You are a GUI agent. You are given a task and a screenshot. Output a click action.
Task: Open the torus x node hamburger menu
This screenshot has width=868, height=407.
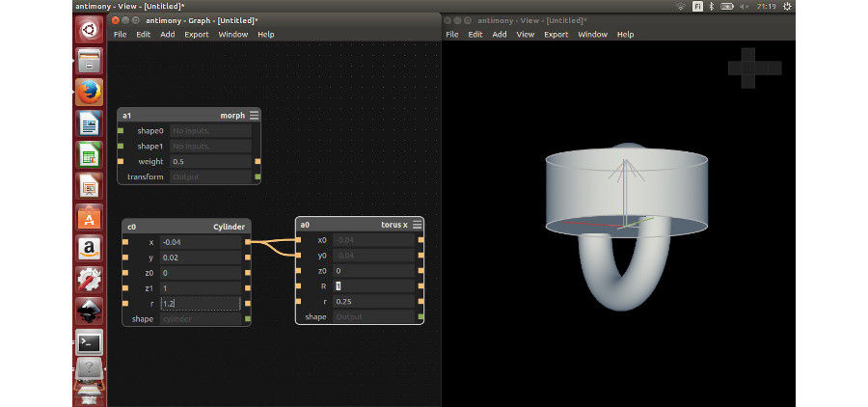point(417,225)
